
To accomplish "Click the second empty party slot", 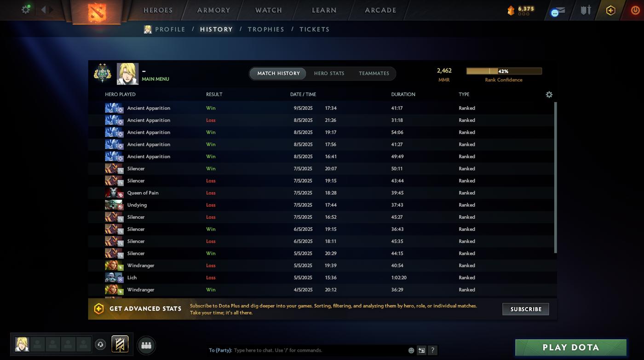I will (x=52, y=344).
